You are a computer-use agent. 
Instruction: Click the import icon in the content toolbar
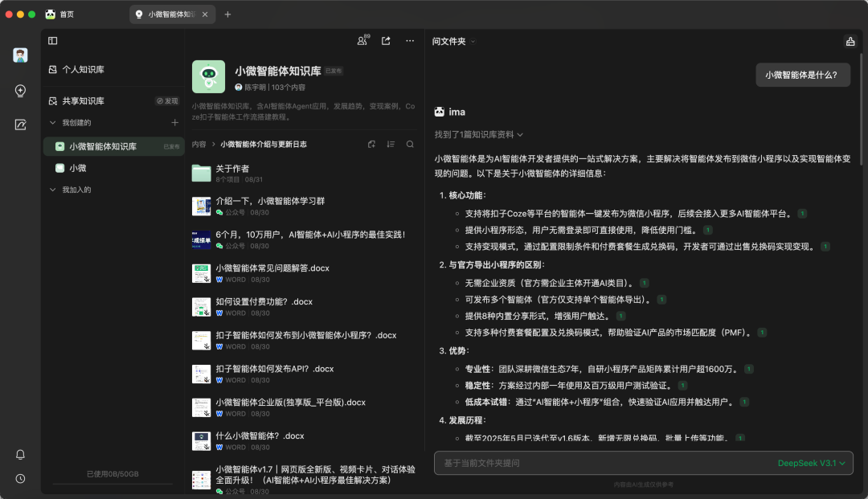pyautogui.click(x=371, y=145)
